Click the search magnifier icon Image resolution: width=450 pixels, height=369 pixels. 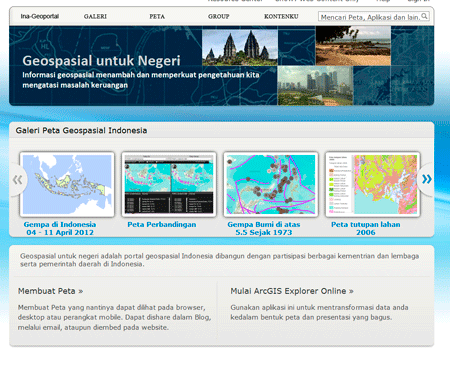pos(424,16)
